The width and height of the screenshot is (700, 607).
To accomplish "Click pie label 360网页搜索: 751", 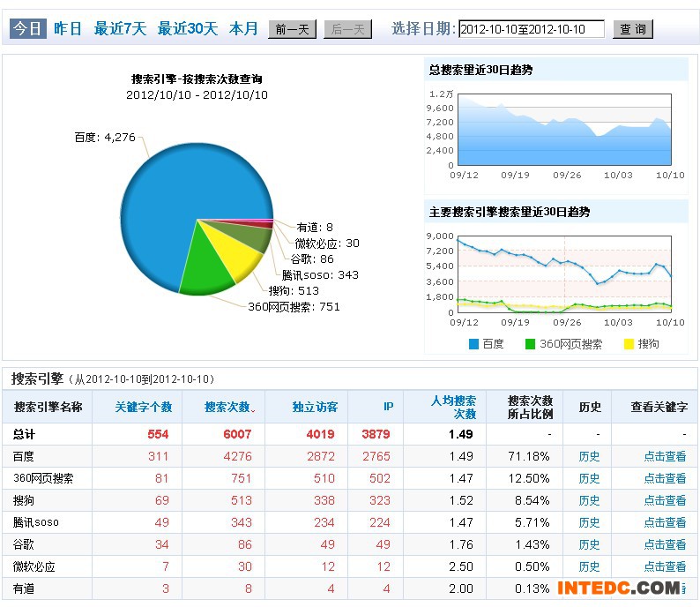I will click(x=294, y=307).
